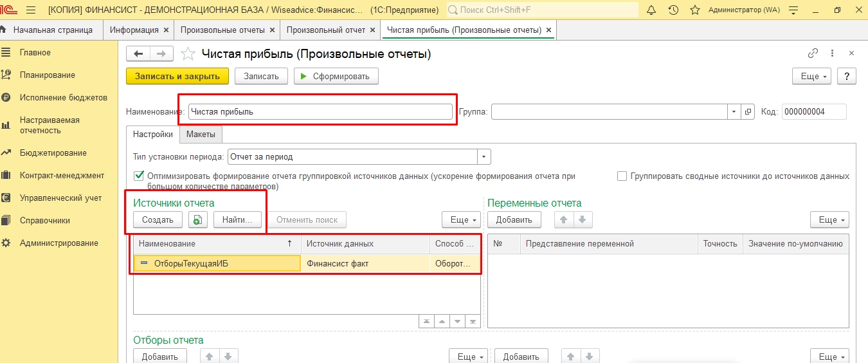This screenshot has width=868, height=363.
Task: Move selection up one row in sources list
Action: (442, 321)
